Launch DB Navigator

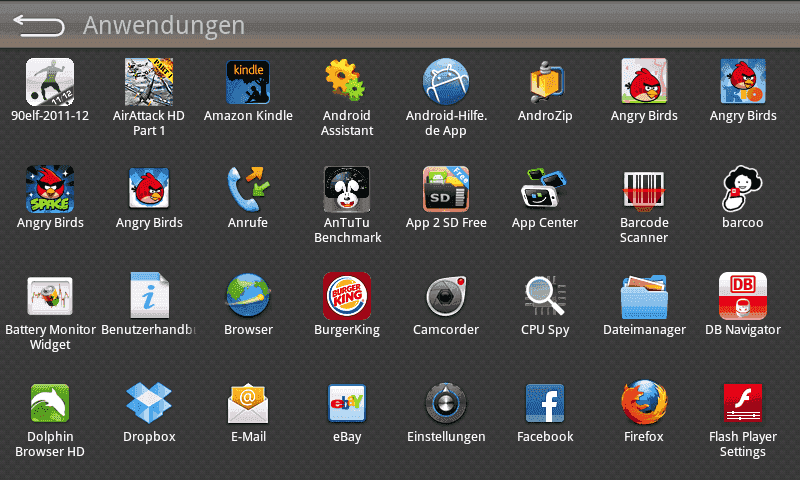coord(743,296)
